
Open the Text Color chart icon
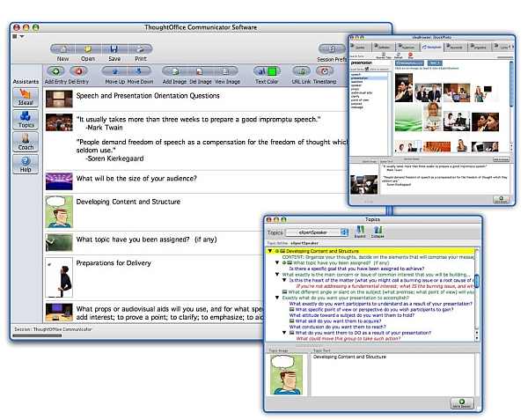coord(261,71)
